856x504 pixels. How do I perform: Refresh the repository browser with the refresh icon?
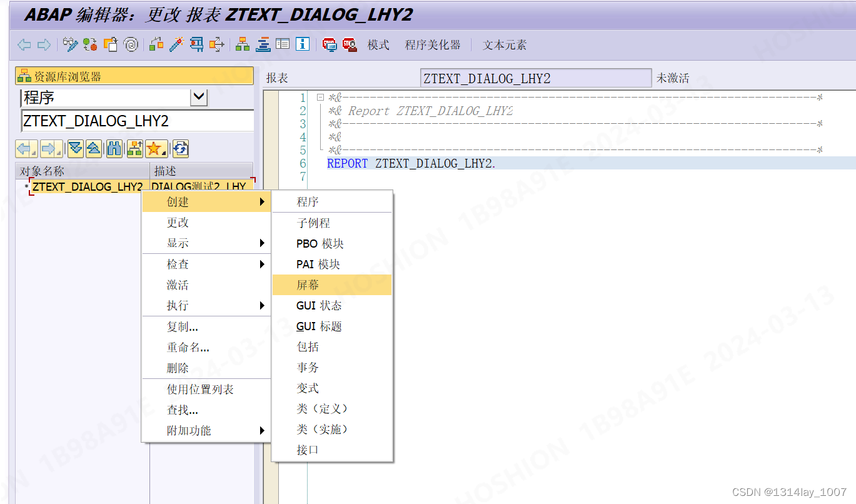[x=179, y=148]
